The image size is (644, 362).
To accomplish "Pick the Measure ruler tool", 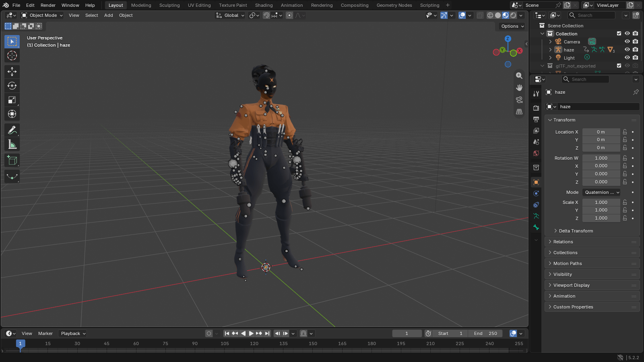I will click(x=12, y=144).
